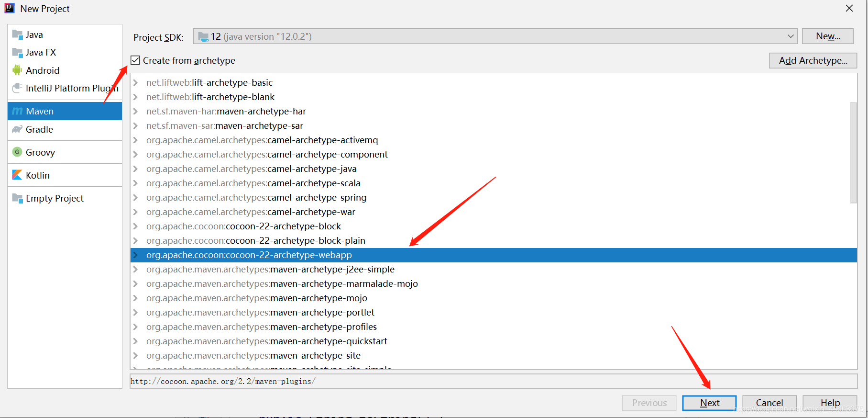The height and width of the screenshot is (418, 868).
Task: Click the Maven 'm' icon
Action: pos(17,111)
